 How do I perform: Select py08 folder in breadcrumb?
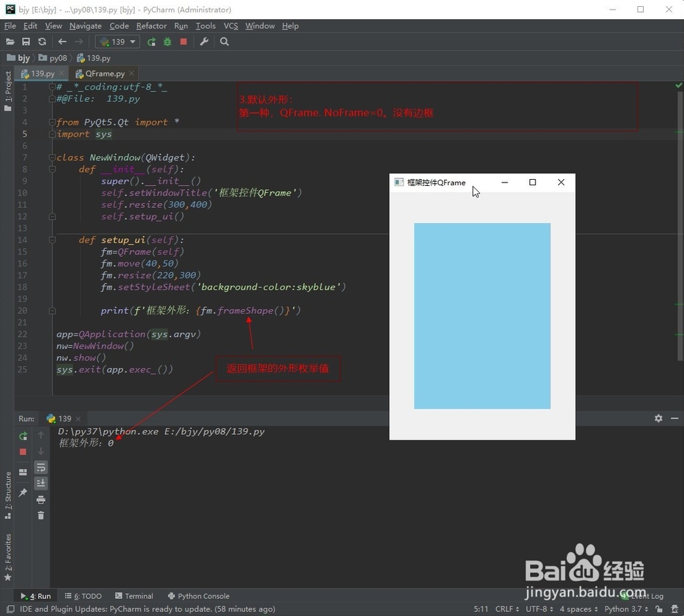(x=53, y=58)
